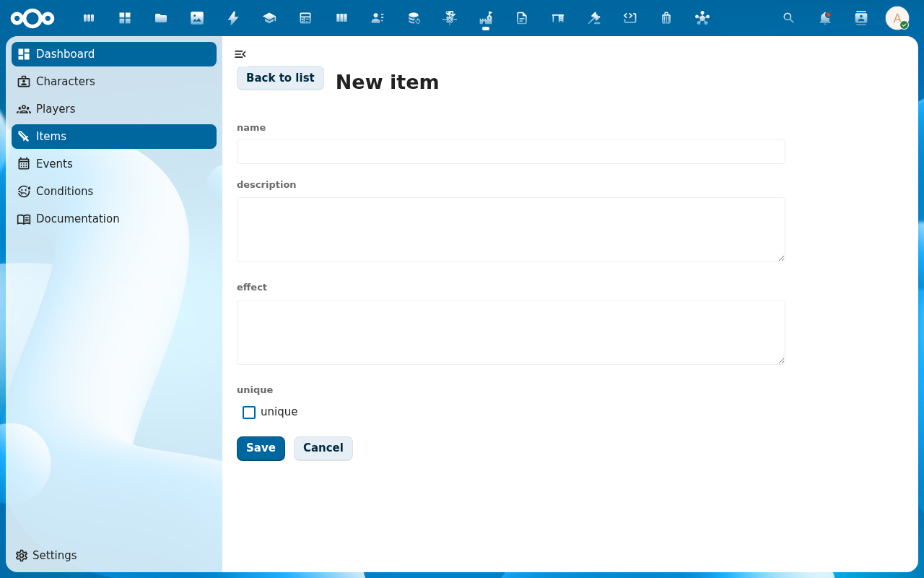The image size is (924, 578).
Task: Open Events in the sidebar
Action: (x=114, y=164)
